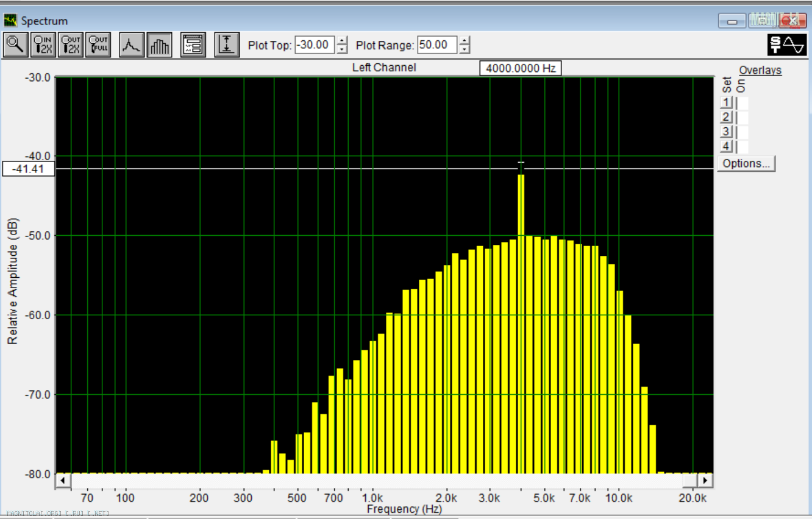Click the Zoom In 2X button
The height and width of the screenshot is (519, 812).
pyautogui.click(x=43, y=45)
